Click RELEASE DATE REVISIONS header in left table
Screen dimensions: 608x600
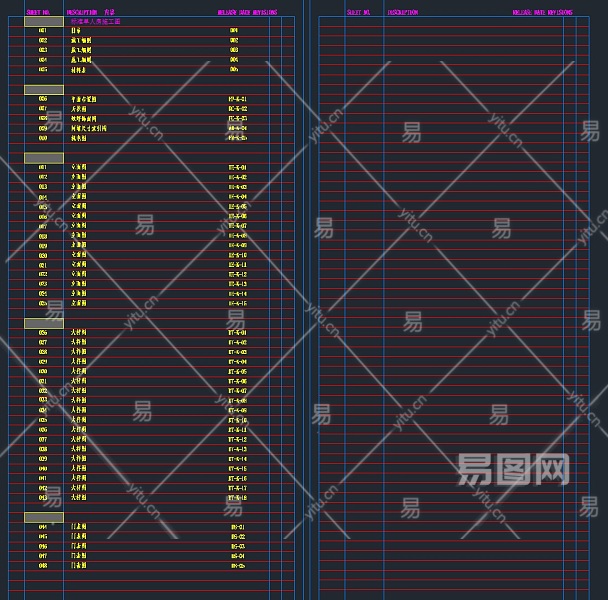click(x=247, y=13)
